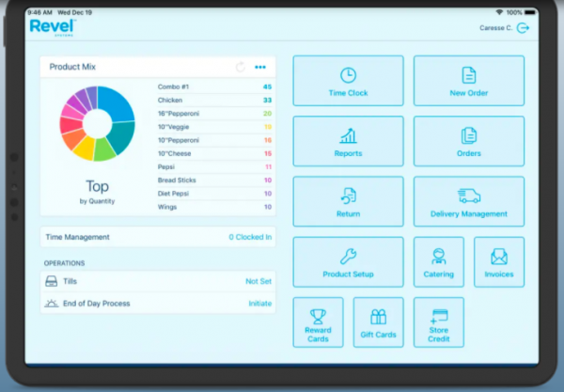The image size is (564, 392).
Task: Select the Return tile
Action: tap(348, 201)
